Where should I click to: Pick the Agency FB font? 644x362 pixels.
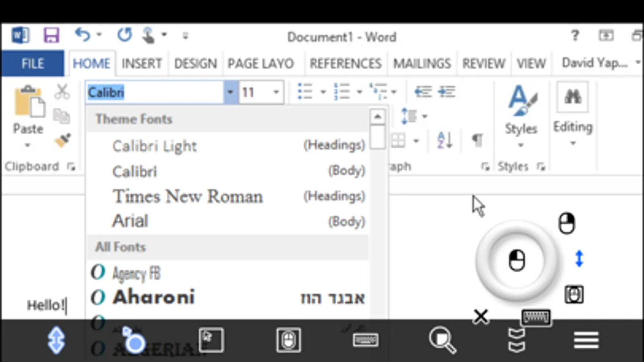(228, 273)
